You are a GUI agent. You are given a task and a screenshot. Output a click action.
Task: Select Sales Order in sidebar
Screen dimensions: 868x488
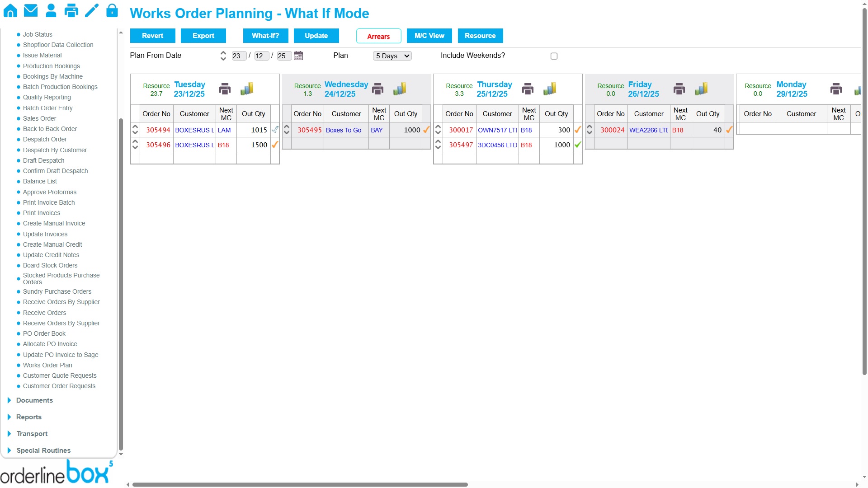click(x=39, y=118)
